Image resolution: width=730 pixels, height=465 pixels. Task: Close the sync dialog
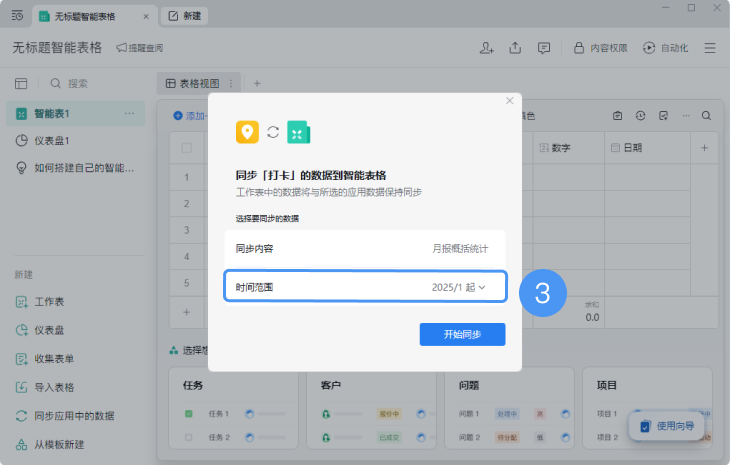click(510, 101)
